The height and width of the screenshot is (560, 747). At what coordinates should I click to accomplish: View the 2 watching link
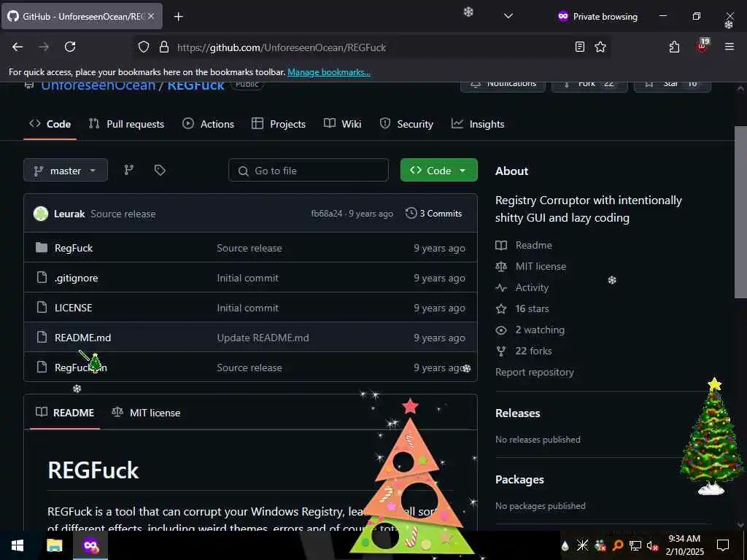[x=530, y=330]
